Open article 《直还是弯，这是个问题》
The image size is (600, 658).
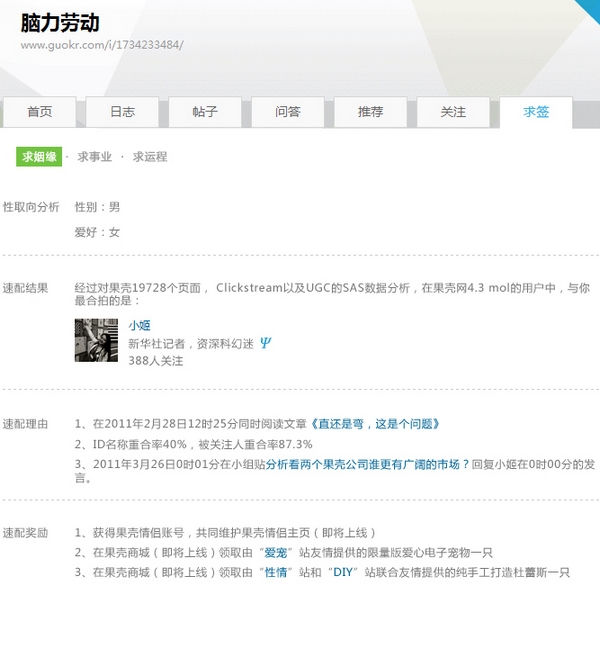pos(374,424)
